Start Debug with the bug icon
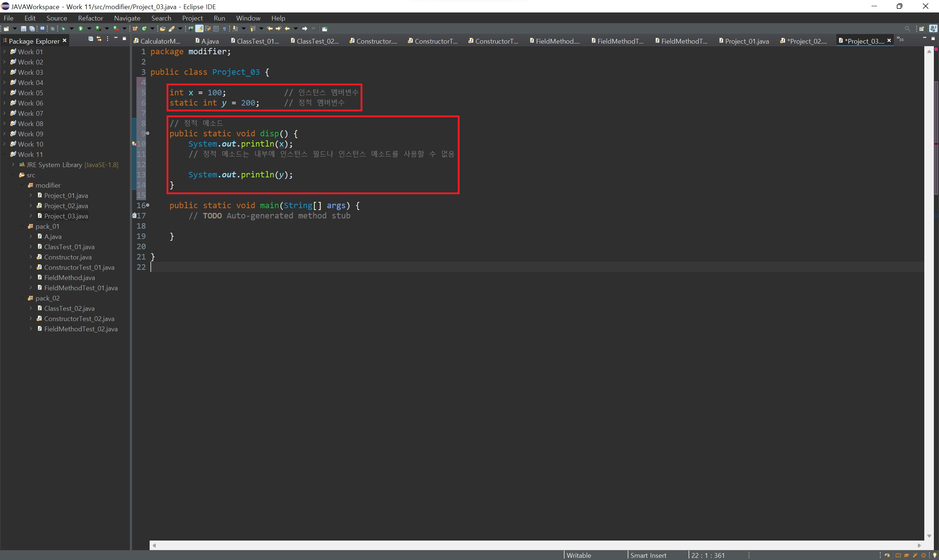Image resolution: width=939 pixels, height=560 pixels. (x=63, y=29)
